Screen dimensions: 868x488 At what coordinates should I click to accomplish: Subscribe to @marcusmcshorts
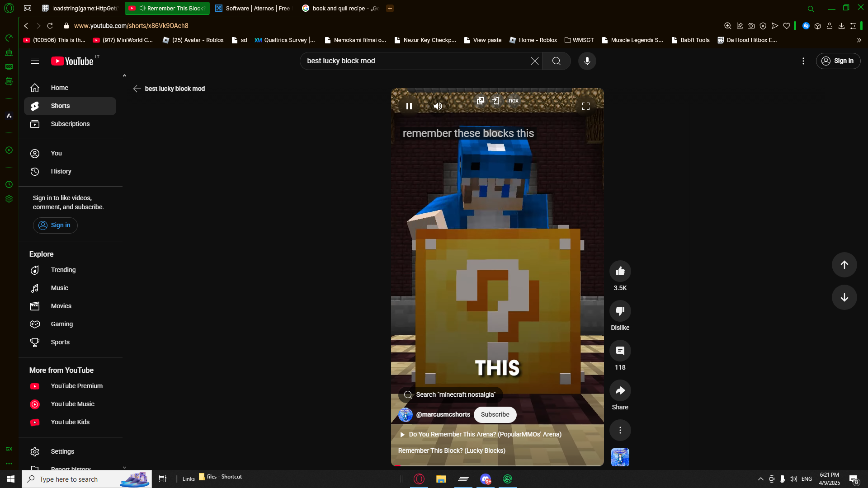(x=495, y=414)
